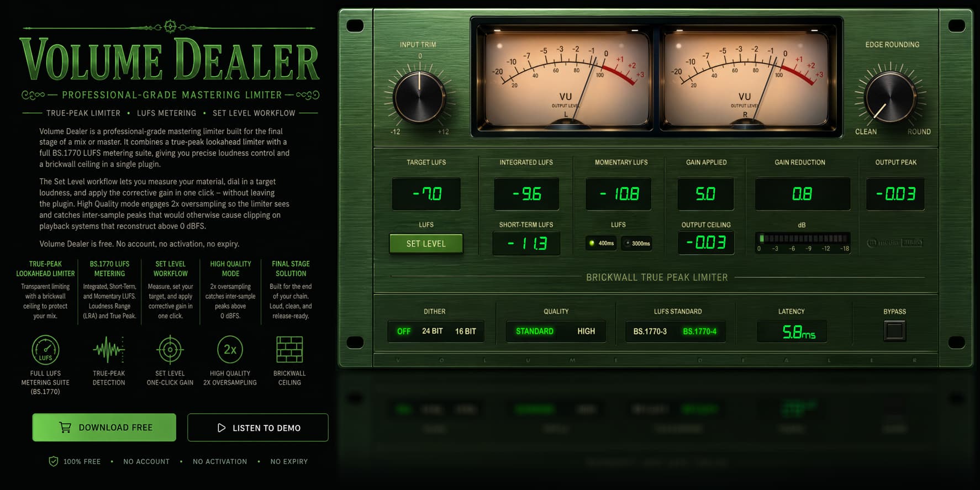Click the Volume Dealer title logo
This screenshot has width=980, height=490.
click(170, 60)
